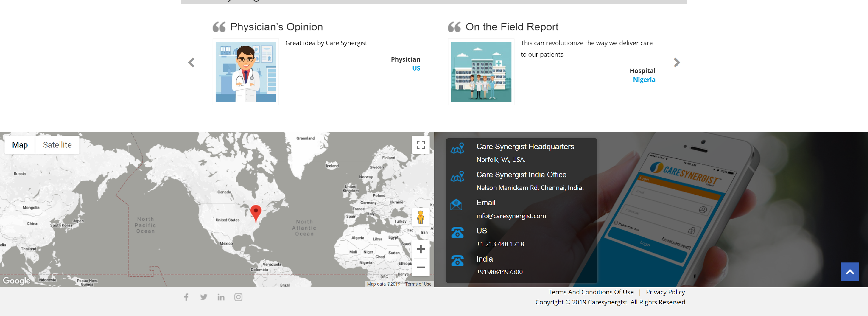Click US phone number +1 213 448 1718
The image size is (868, 316).
(500, 244)
